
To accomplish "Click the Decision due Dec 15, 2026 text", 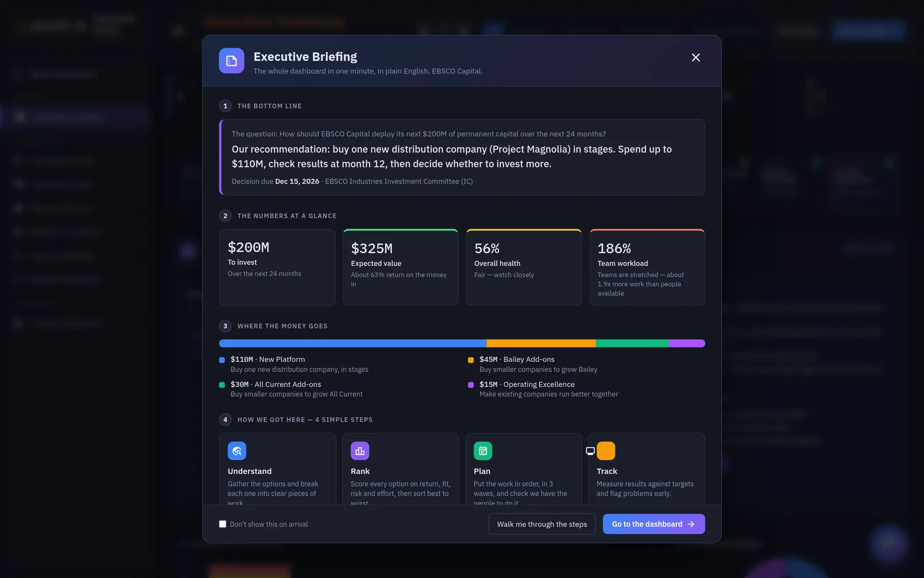I will point(275,181).
